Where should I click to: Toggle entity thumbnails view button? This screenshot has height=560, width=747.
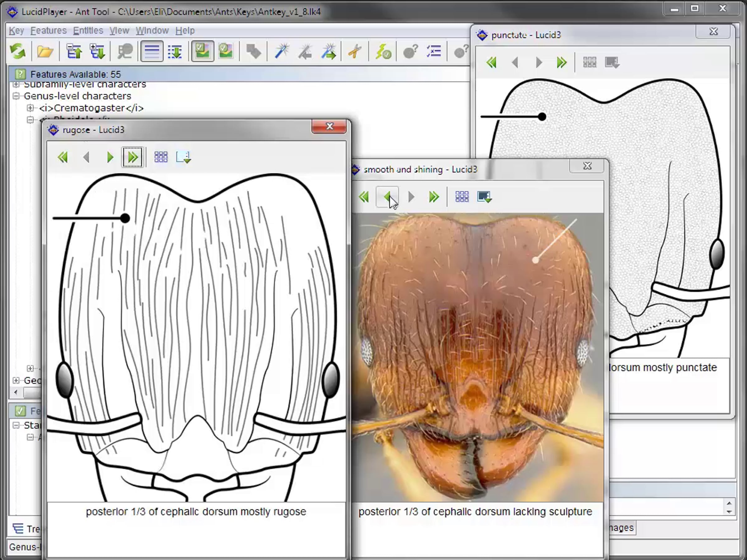click(x=226, y=52)
